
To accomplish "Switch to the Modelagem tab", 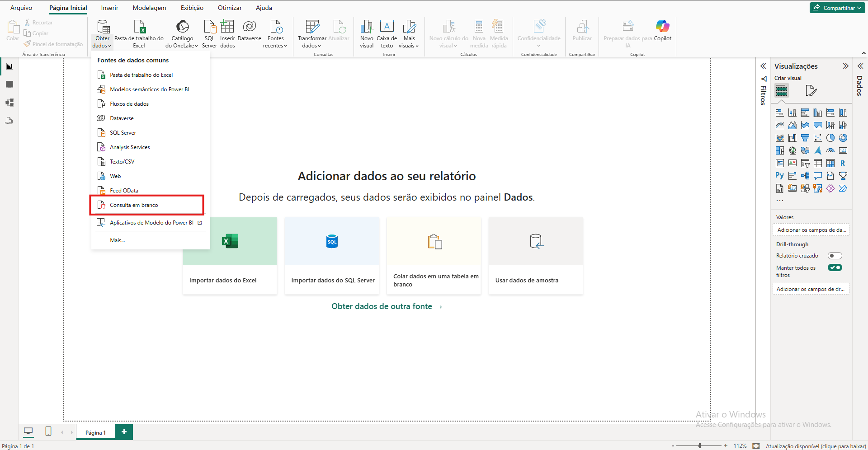I will [x=149, y=8].
